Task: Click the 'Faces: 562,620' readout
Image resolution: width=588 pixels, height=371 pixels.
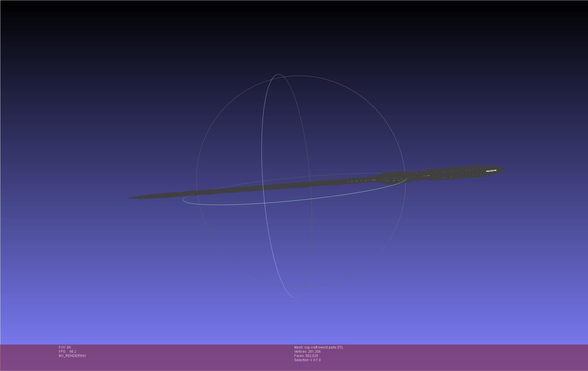Action: (306, 356)
